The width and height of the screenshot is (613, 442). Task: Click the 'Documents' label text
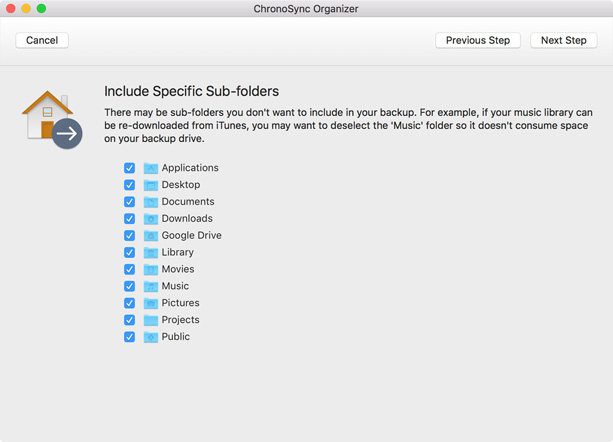188,202
